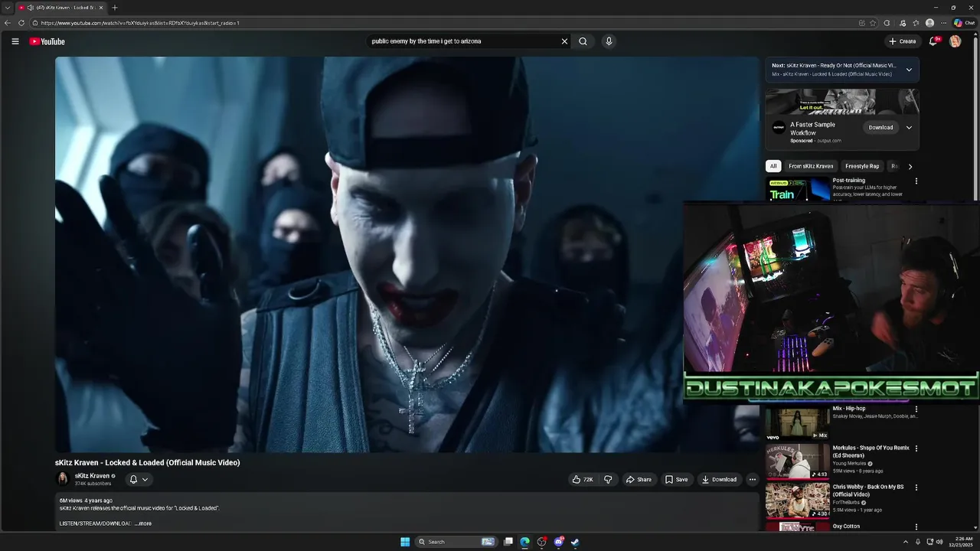Clear the YouTube search box text
980x551 pixels.
pos(564,41)
